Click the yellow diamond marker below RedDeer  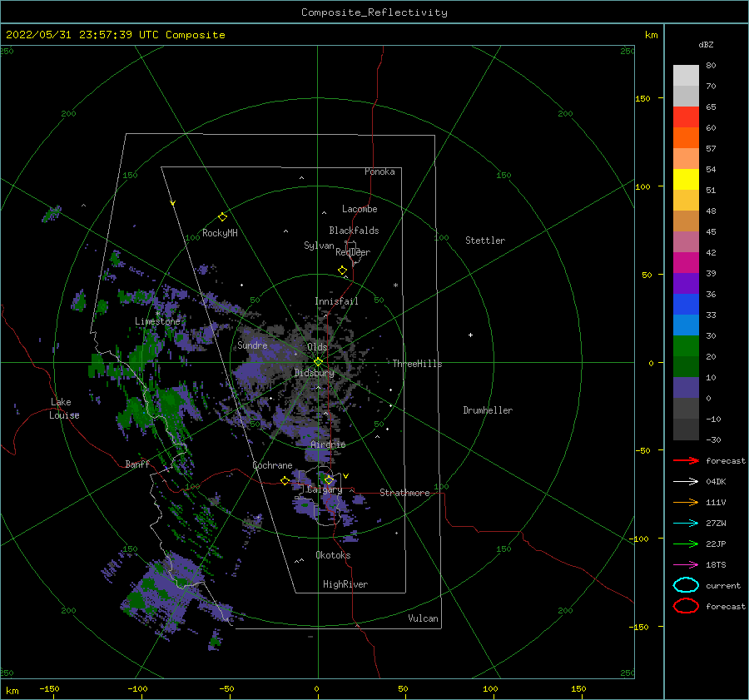[342, 271]
